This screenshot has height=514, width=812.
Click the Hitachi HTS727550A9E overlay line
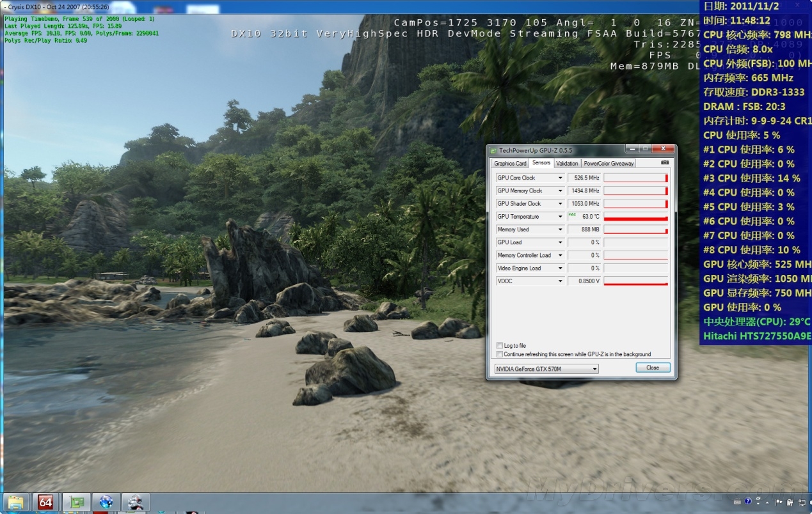pyautogui.click(x=758, y=336)
